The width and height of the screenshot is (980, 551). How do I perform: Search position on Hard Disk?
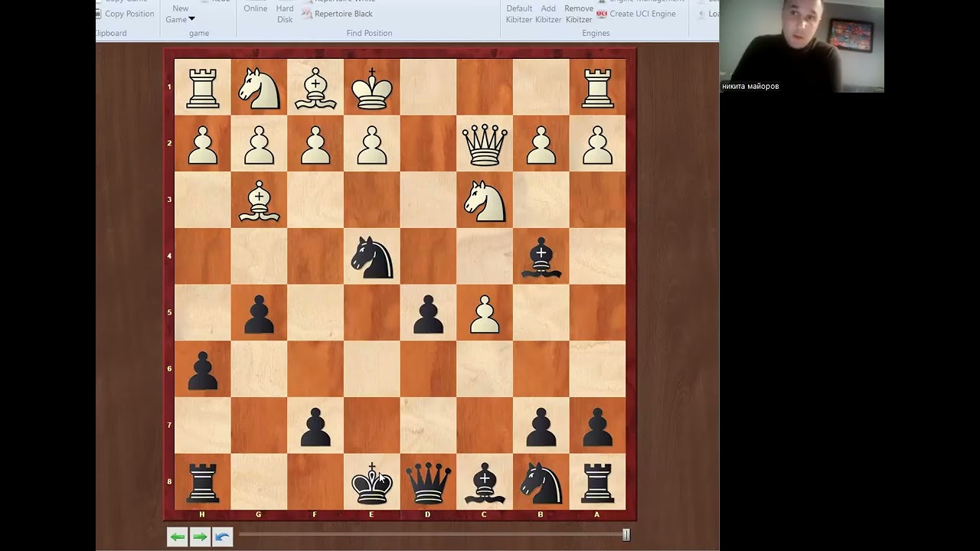[x=285, y=14]
